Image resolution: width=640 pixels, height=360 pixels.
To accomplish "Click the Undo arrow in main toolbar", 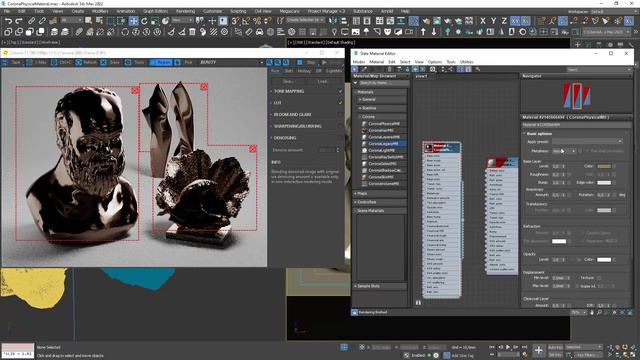I will pyautogui.click(x=8, y=20).
